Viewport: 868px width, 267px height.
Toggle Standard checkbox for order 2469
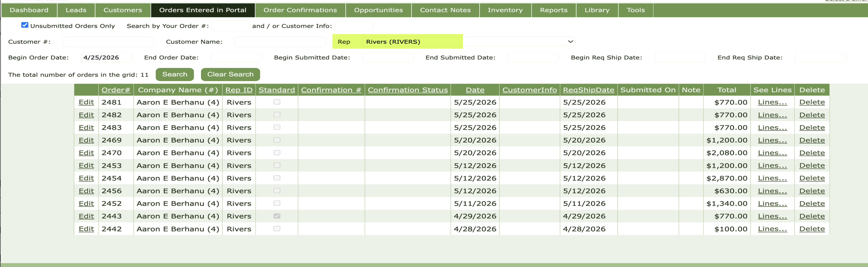click(x=277, y=140)
